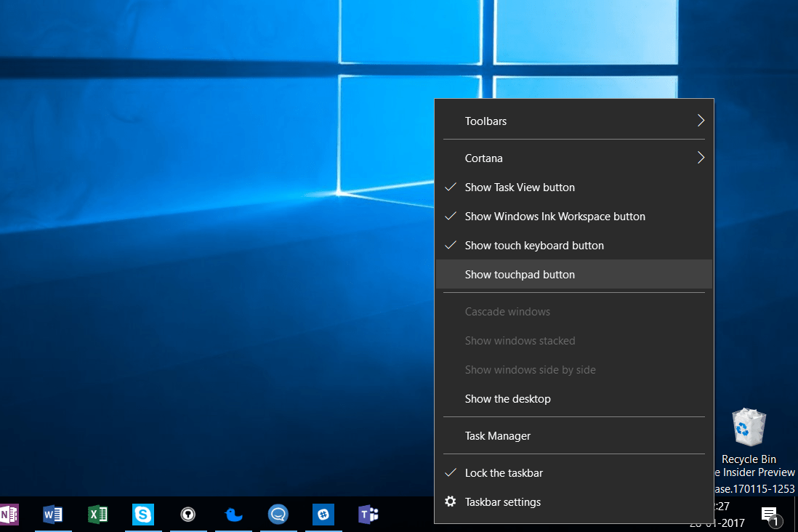Open Task Manager from context menu
798x532 pixels.
pyautogui.click(x=498, y=436)
